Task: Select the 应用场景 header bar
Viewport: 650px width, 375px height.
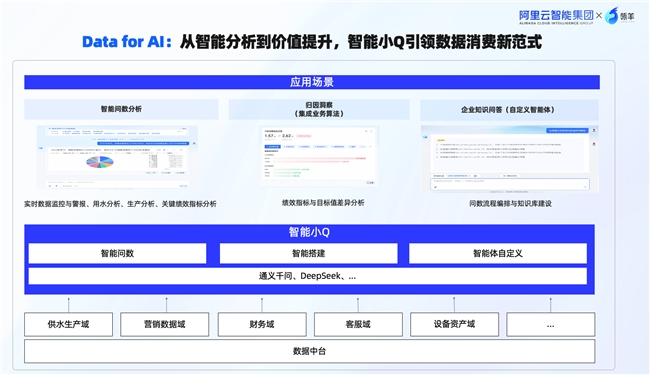Action: (x=312, y=82)
